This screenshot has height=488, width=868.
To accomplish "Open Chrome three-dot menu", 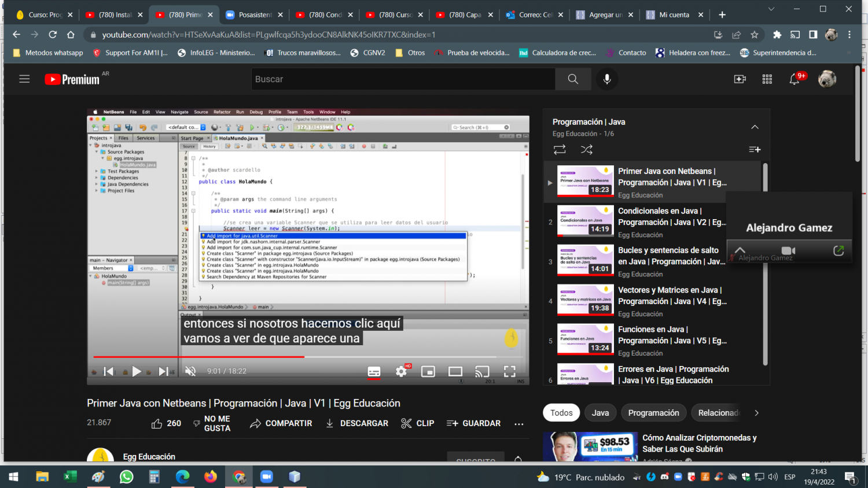I will pyautogui.click(x=849, y=35).
